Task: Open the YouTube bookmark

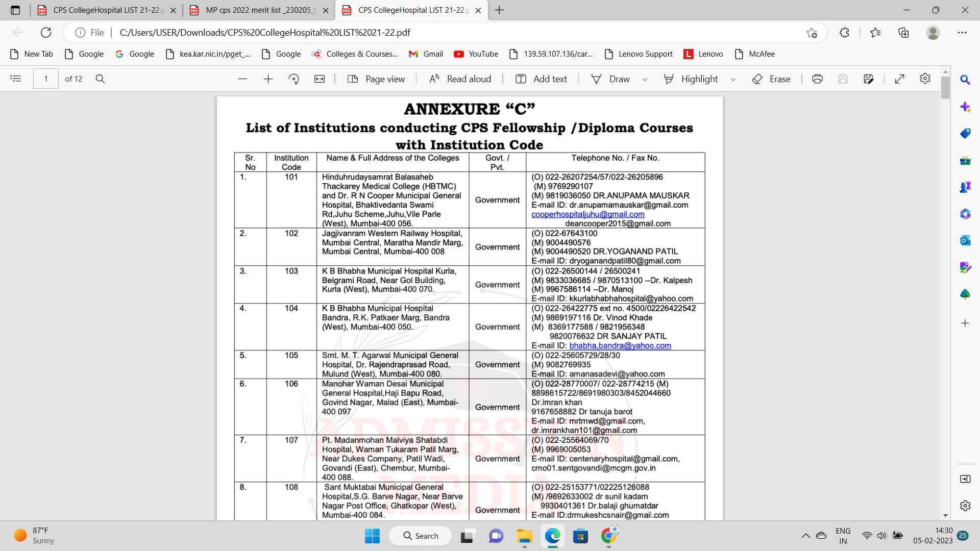Action: tap(476, 54)
